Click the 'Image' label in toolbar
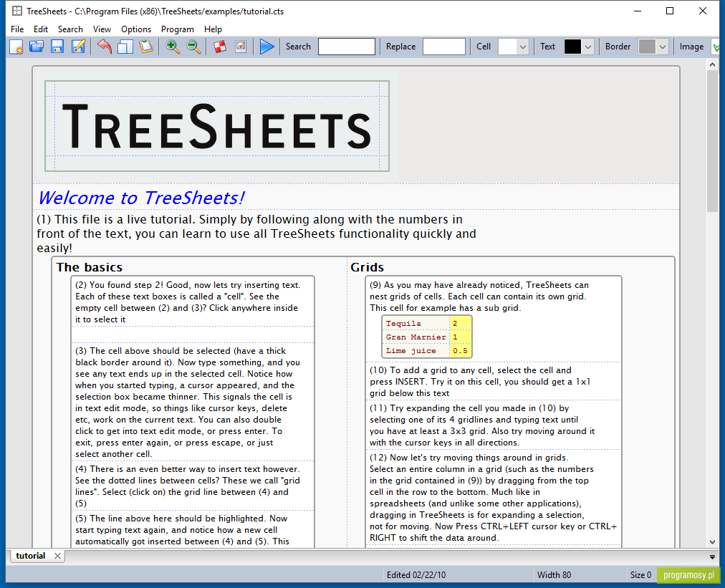 [691, 47]
